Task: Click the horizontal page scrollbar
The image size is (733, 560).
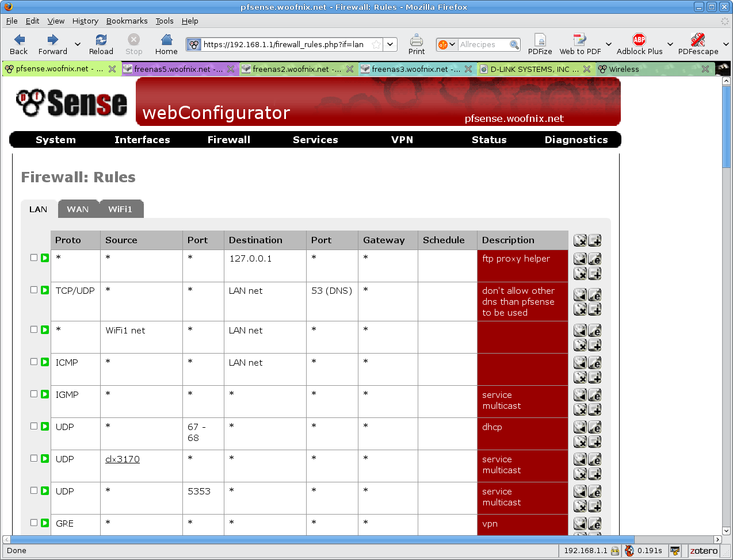Action: click(x=362, y=539)
